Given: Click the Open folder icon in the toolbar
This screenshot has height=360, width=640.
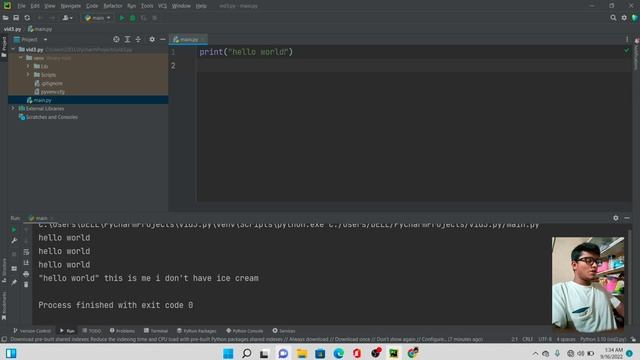Looking at the screenshot, I should [x=5, y=18].
